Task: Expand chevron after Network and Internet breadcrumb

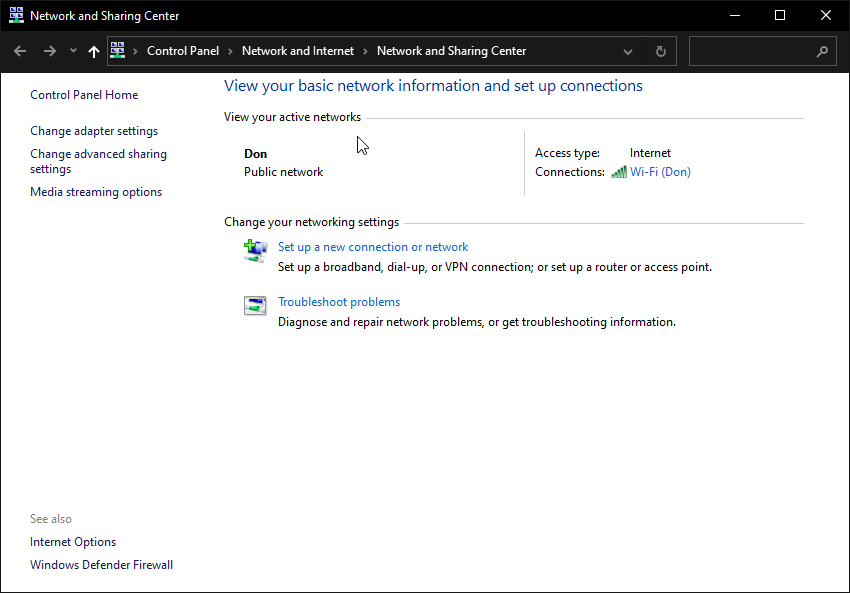Action: tap(365, 51)
